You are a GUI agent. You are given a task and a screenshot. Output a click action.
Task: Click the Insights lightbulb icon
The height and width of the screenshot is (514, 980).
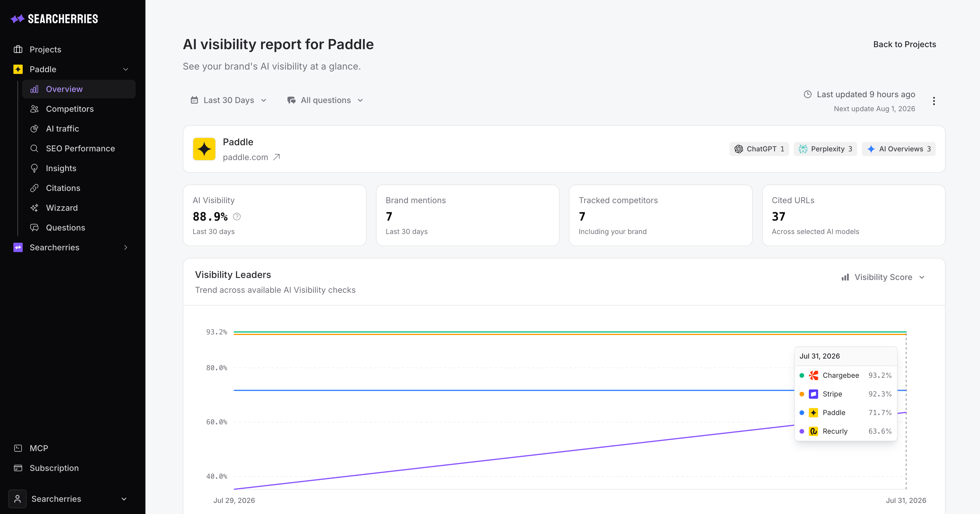pos(34,168)
